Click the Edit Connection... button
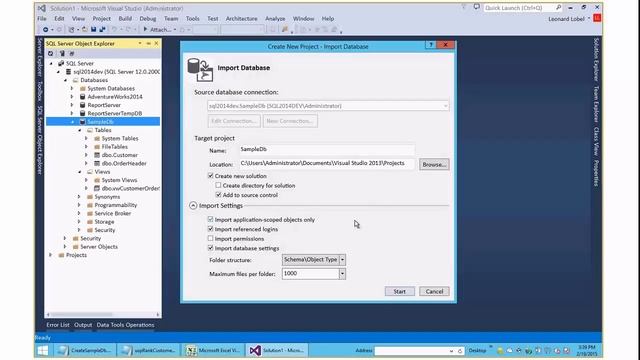Viewport: 640px width, 360px height. tap(234, 121)
